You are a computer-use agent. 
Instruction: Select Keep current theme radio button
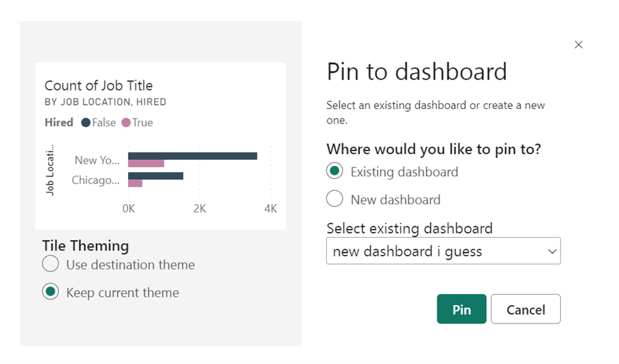pos(50,292)
